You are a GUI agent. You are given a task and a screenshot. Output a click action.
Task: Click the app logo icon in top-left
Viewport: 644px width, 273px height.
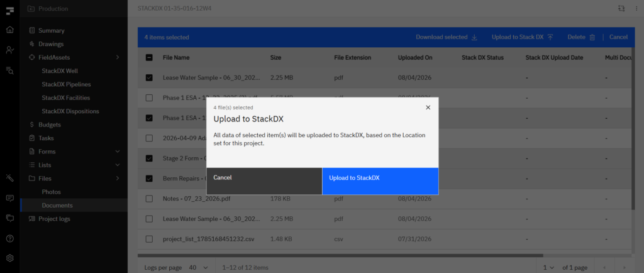coord(10,11)
